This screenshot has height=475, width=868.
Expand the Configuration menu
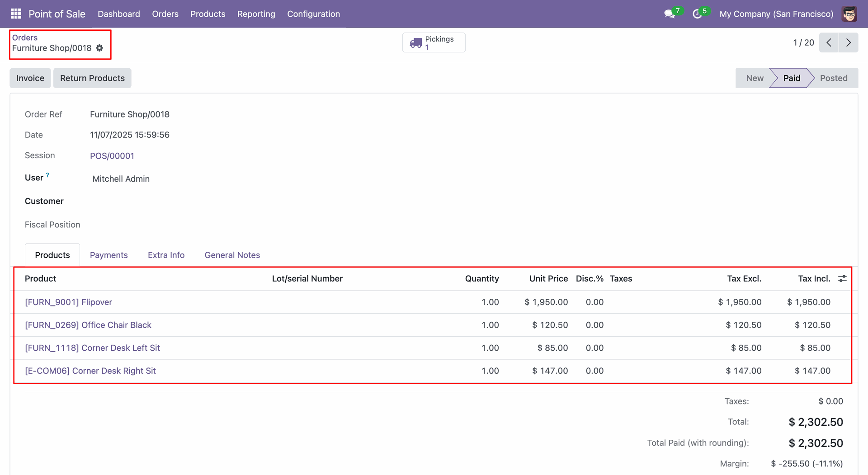[313, 14]
